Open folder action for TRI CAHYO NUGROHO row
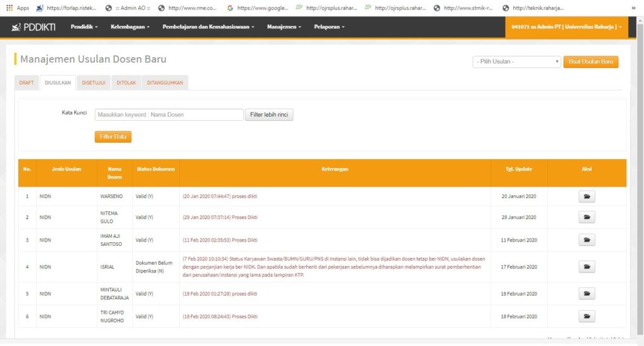This screenshot has width=644, height=346. pos(587,316)
